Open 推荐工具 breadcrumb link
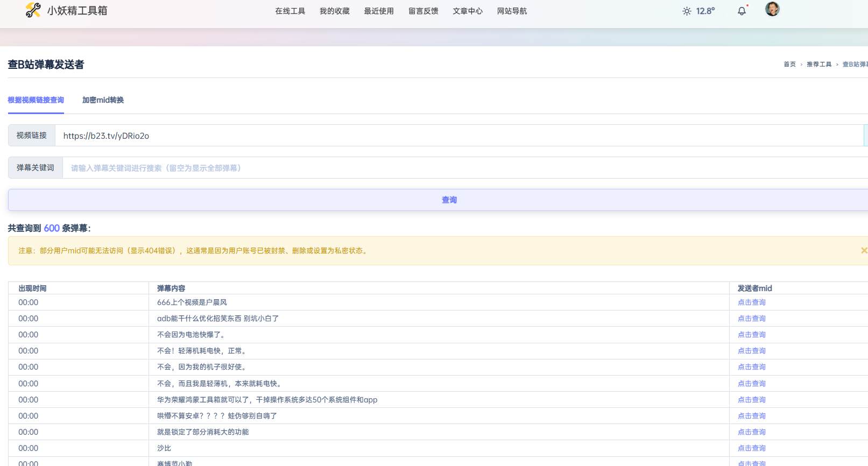868x466 pixels. 818,65
